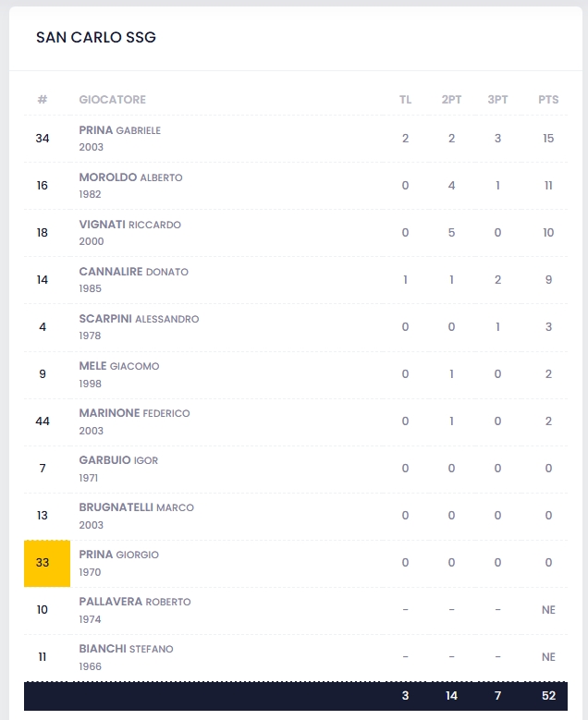The height and width of the screenshot is (720, 588).
Task: Open Brugnatelli Marco player link
Action: [x=136, y=507]
